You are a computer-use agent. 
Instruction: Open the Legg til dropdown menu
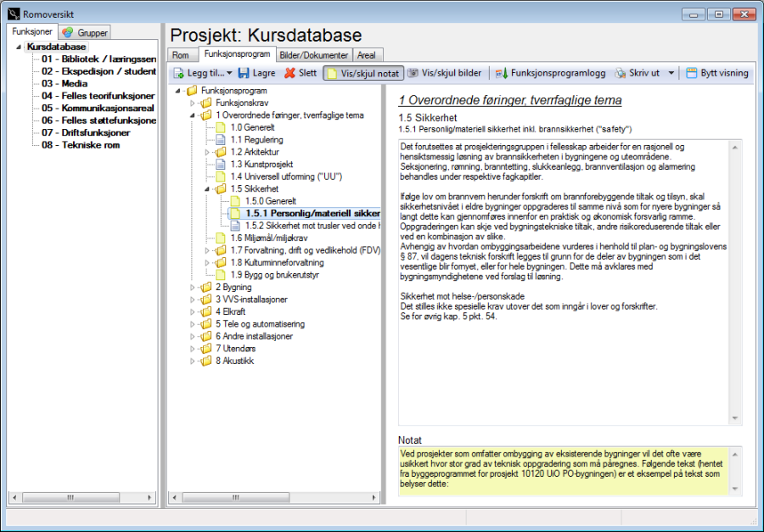[x=229, y=73]
